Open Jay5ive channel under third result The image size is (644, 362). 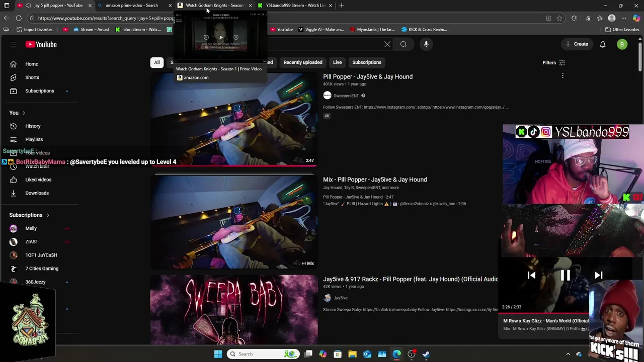click(341, 298)
